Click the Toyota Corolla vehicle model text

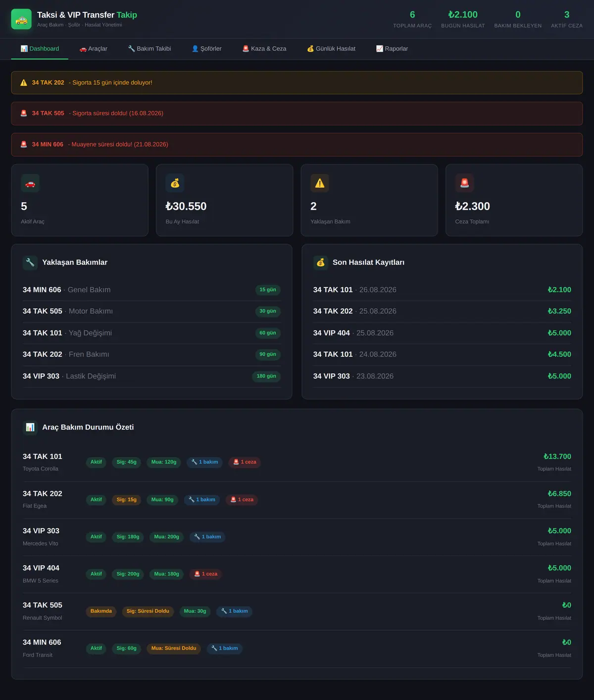point(41,469)
